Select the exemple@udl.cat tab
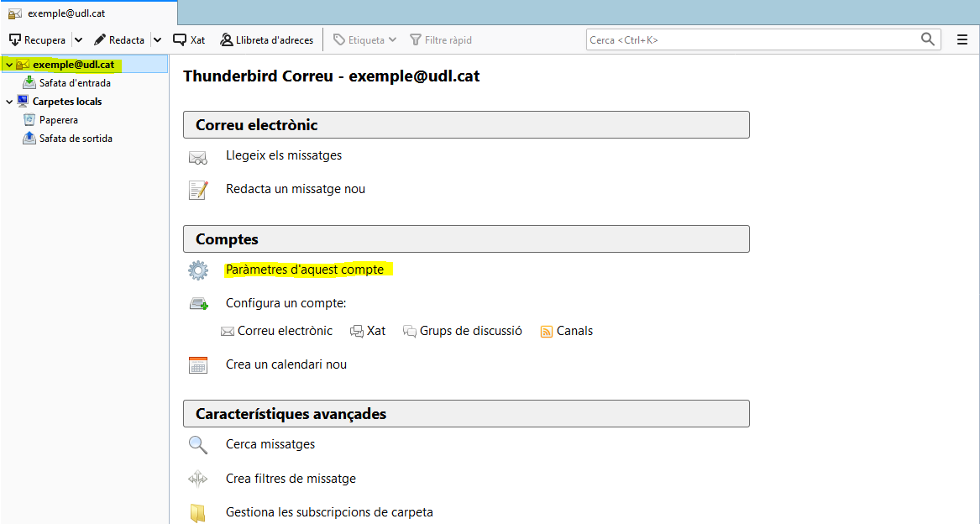This screenshot has width=980, height=524. pos(89,13)
